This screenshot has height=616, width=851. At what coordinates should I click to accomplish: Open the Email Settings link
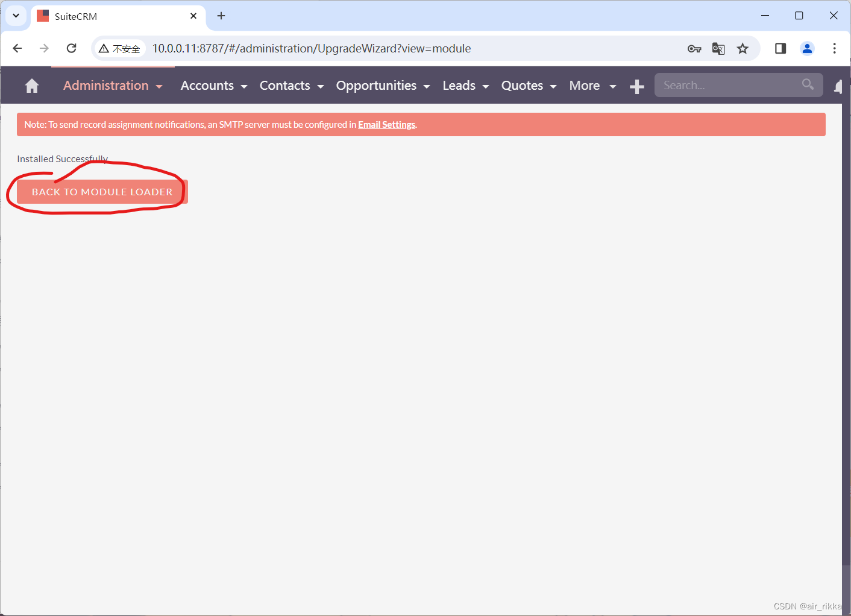[386, 124]
